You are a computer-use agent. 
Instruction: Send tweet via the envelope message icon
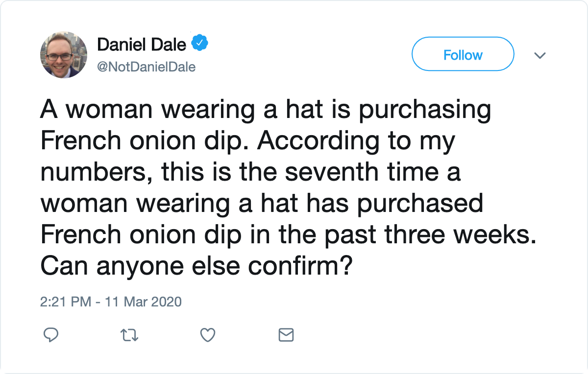tap(286, 335)
